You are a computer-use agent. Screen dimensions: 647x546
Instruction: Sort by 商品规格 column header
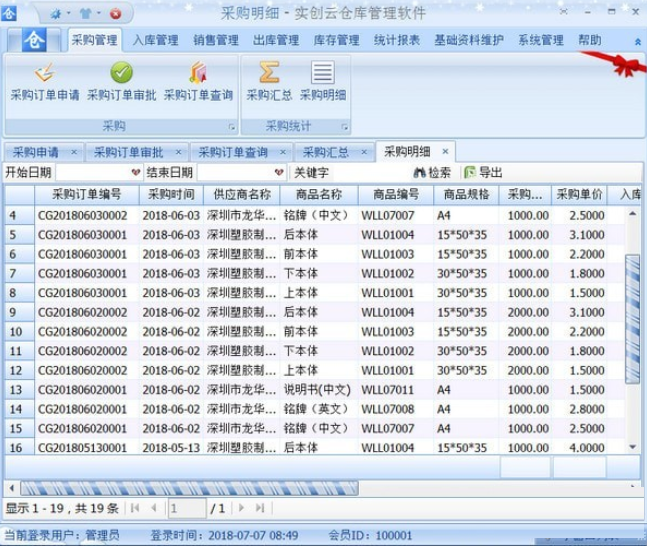point(466,194)
